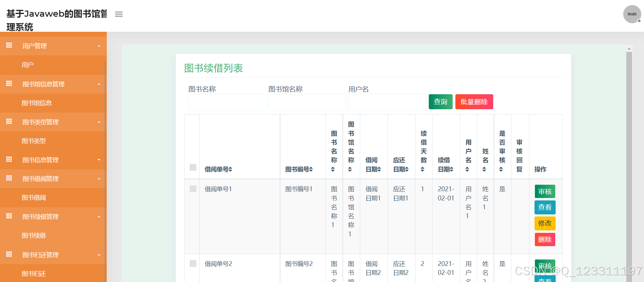This screenshot has width=644, height=282.
Task: Click the red 批量删除 button
Action: click(x=474, y=102)
